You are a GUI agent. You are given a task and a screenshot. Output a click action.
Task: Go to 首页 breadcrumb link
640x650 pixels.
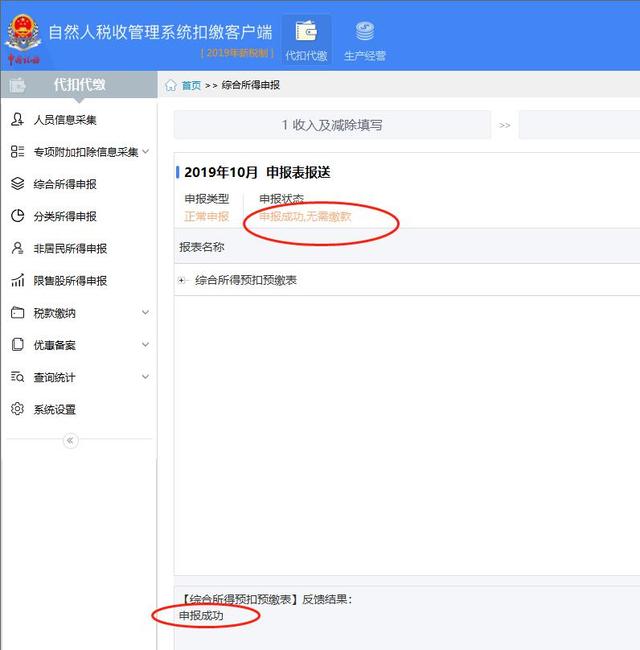(191, 85)
